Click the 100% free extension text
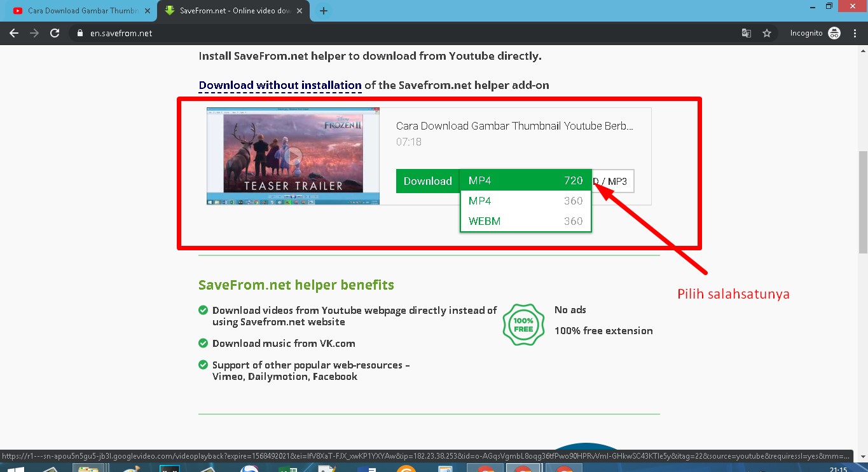Image resolution: width=868 pixels, height=472 pixels. 603,330
